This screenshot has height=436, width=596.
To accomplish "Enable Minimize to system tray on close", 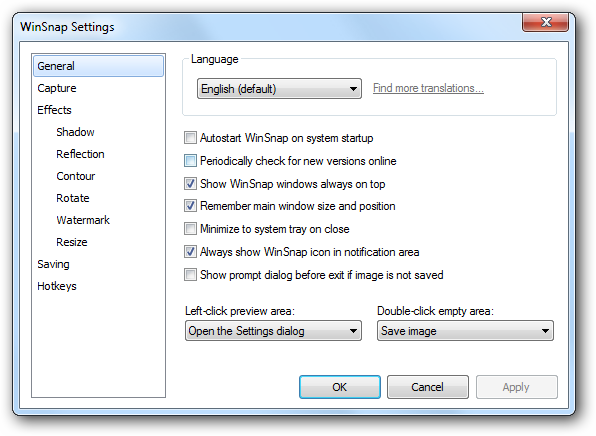I will point(190,229).
